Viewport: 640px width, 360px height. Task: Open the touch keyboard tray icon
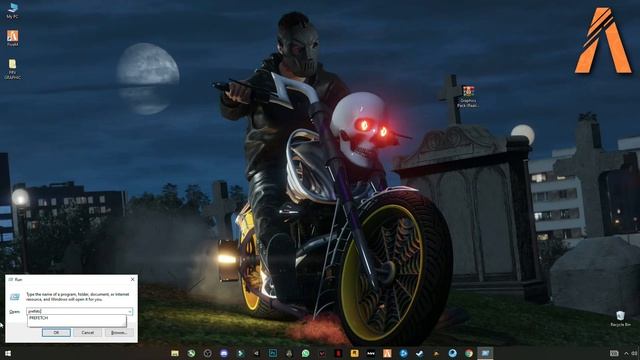[x=614, y=353]
